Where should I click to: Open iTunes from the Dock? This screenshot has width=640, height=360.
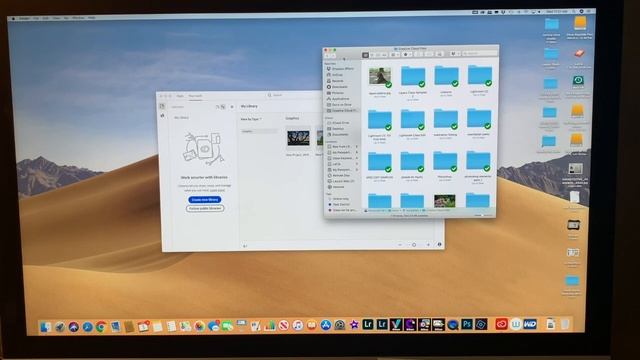pos(298,325)
